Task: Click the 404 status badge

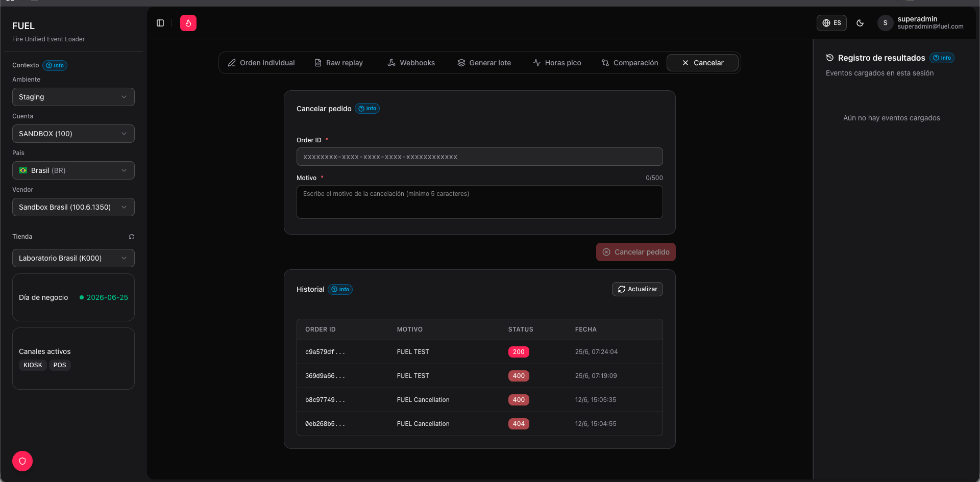Action: pos(519,424)
